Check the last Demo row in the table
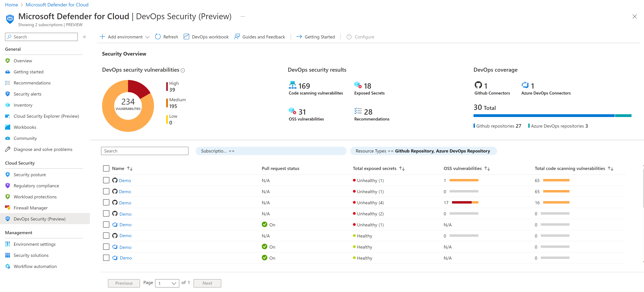 click(106, 258)
